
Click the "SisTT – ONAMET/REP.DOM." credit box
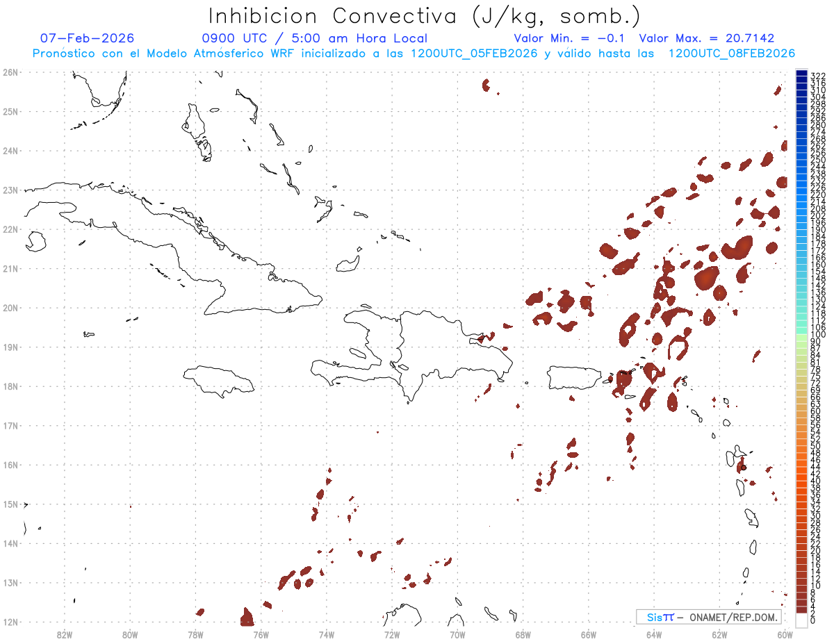[x=709, y=617]
